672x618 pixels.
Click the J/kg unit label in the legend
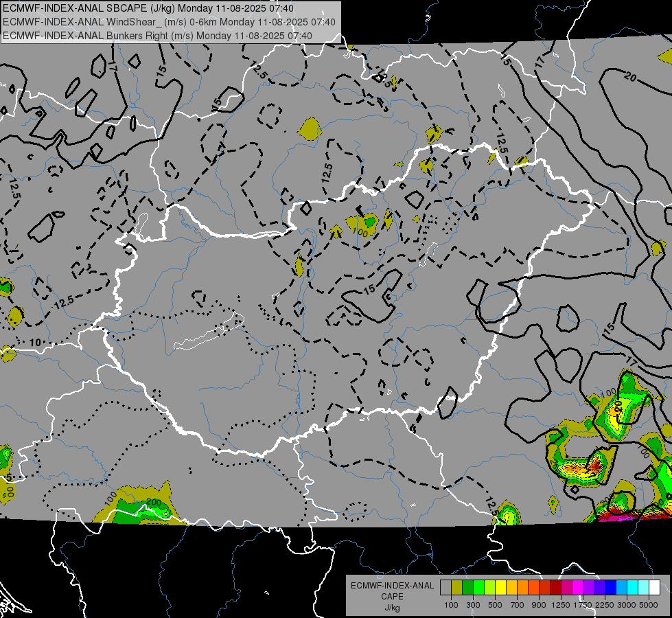coord(392,608)
